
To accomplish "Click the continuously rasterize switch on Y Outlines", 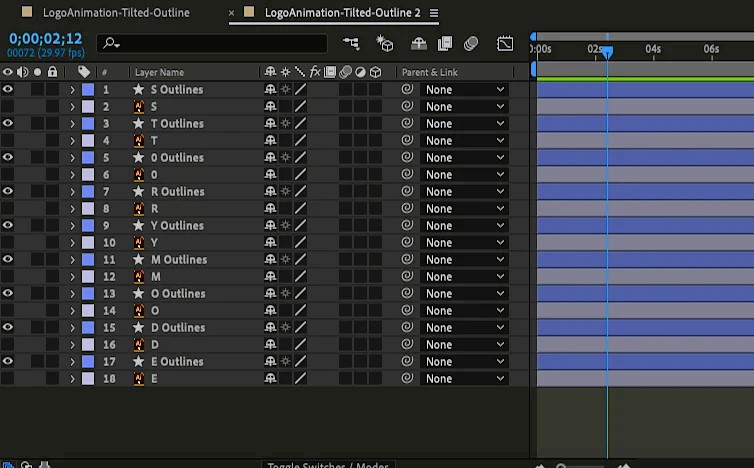I will [285, 225].
